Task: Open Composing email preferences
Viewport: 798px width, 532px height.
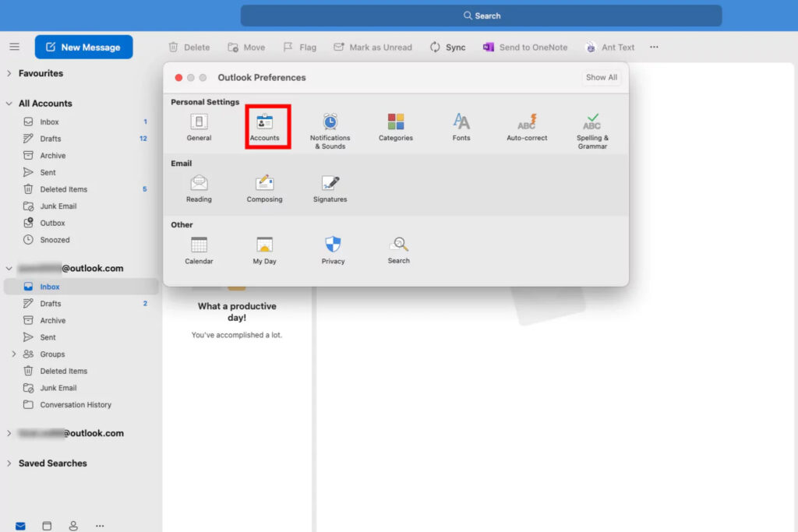Action: click(x=265, y=188)
